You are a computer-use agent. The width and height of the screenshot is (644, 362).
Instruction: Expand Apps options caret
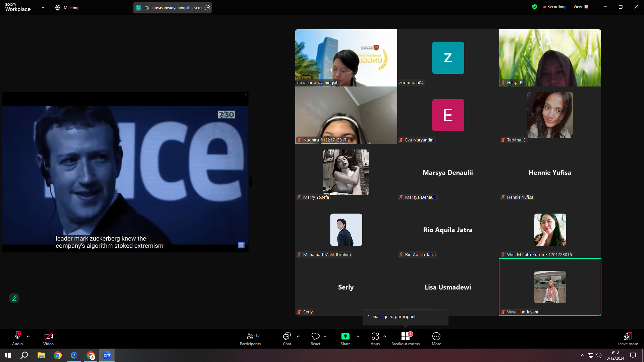click(385, 336)
